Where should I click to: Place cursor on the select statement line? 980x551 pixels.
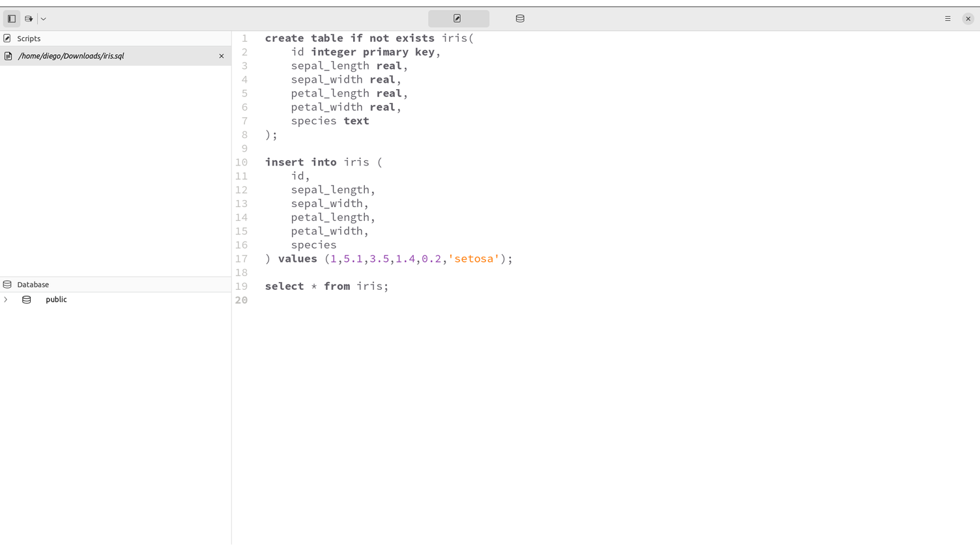tap(326, 286)
